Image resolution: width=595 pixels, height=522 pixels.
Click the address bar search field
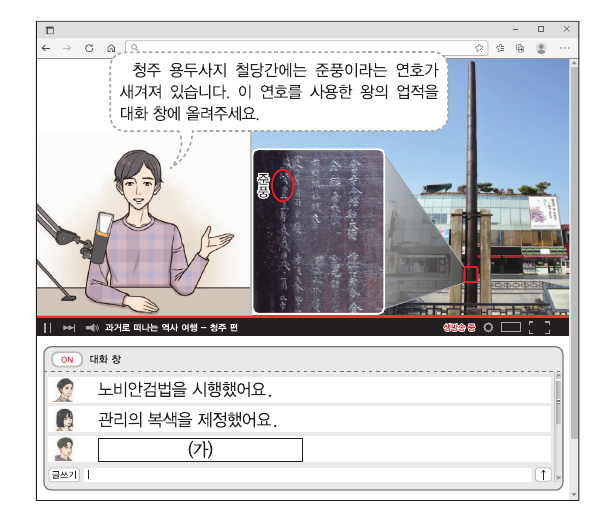(307, 48)
